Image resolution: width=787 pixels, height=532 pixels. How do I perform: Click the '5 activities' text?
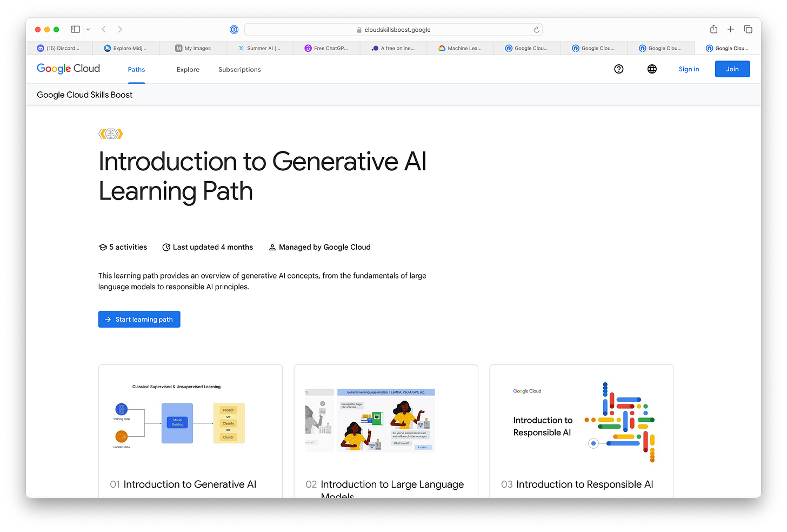coord(128,247)
